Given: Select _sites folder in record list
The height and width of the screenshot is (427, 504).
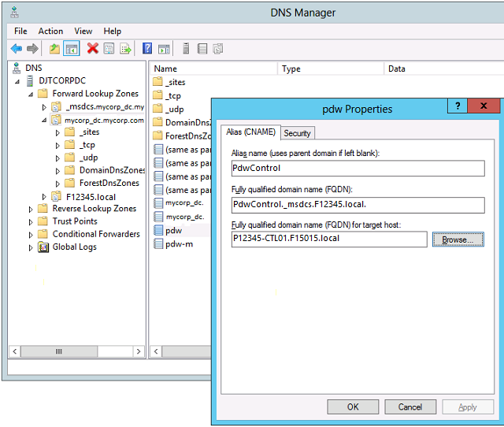Looking at the screenshot, I should coord(175,82).
